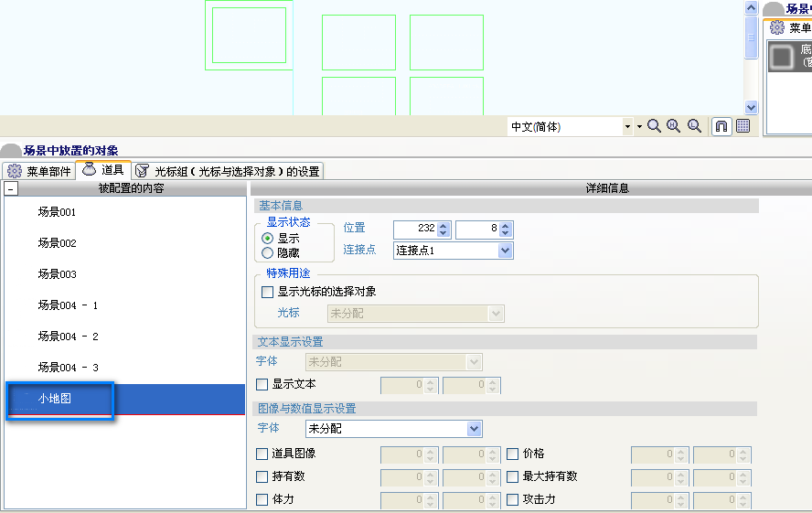Click the magnifier icon marked L
This screenshot has height=513, width=812.
tap(694, 126)
